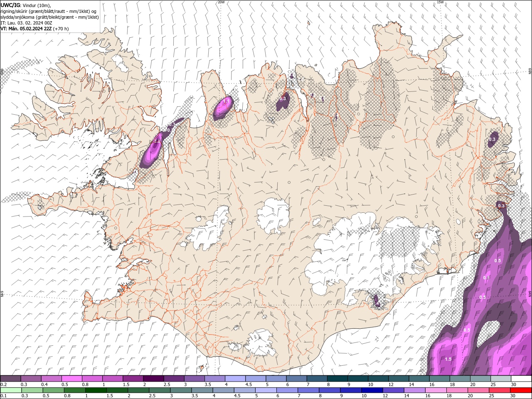Click the 1.2 value on the western snow band

157,141
